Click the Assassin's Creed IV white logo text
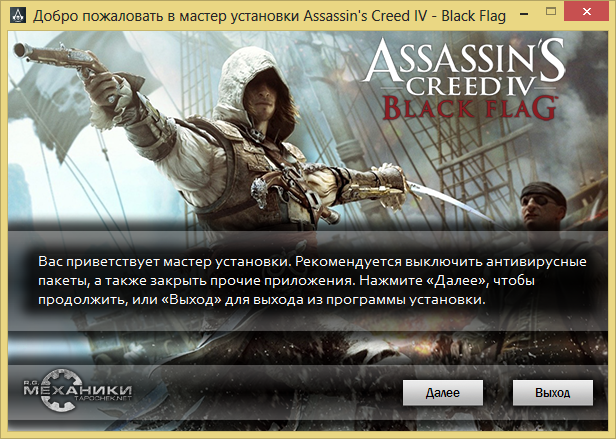This screenshot has width=616, height=440. [464, 68]
